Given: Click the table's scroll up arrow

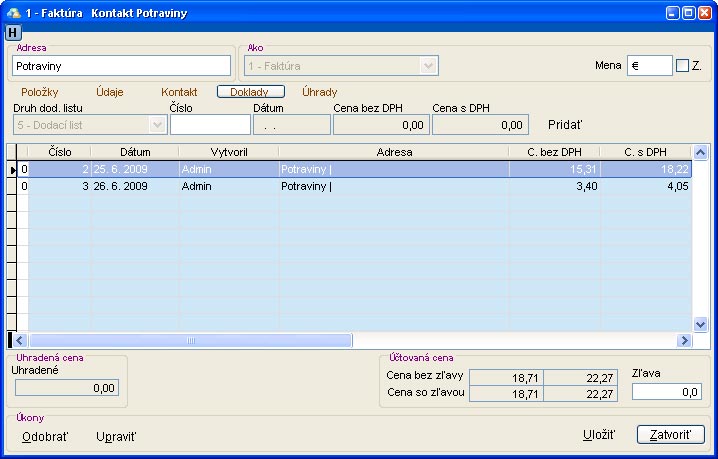Looking at the screenshot, I should pyautogui.click(x=700, y=152).
